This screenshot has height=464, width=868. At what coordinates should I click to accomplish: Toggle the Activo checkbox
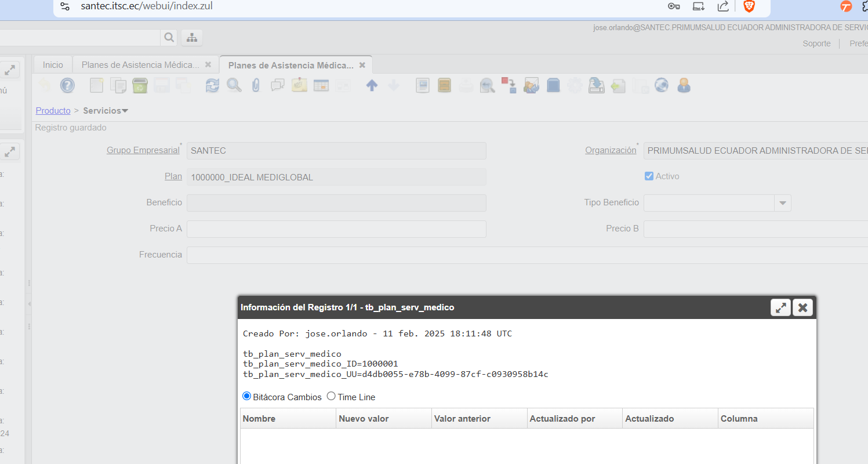pos(649,176)
